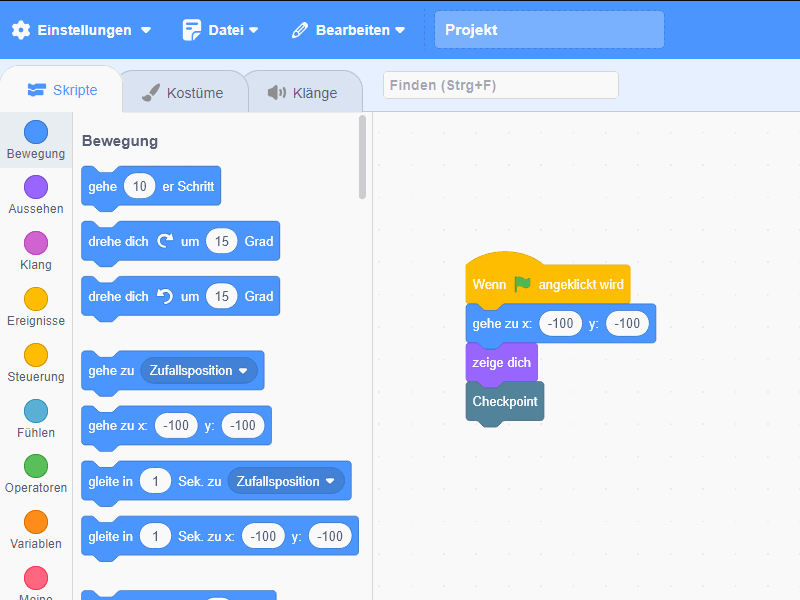The image size is (800, 600).
Task: Switch to the Skripte tab
Action: click(62, 90)
